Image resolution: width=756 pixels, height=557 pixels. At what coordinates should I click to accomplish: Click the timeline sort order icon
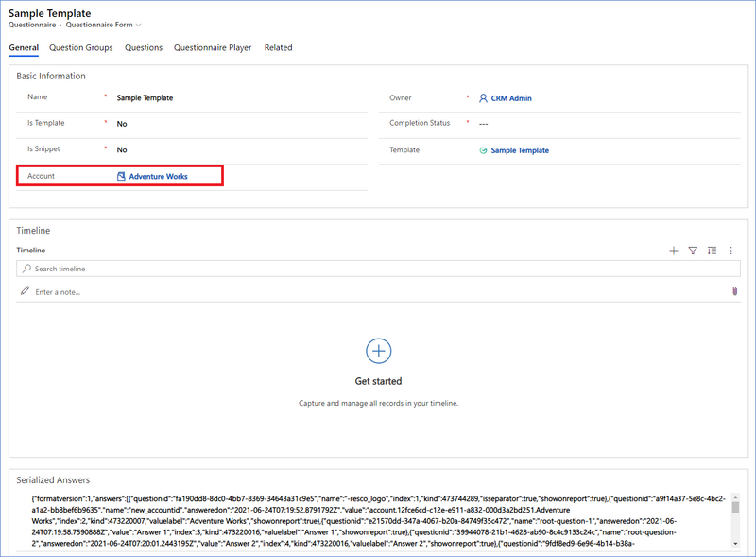tap(712, 251)
